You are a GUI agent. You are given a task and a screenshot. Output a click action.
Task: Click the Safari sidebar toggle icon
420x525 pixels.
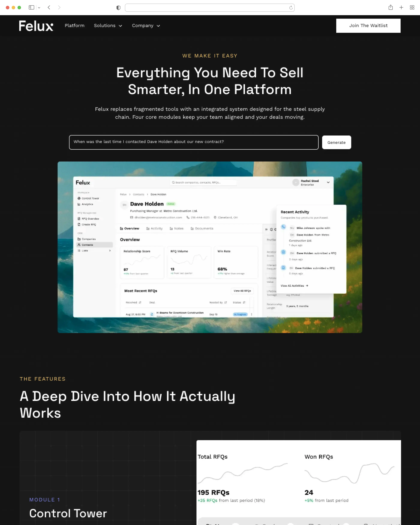tap(31, 7)
